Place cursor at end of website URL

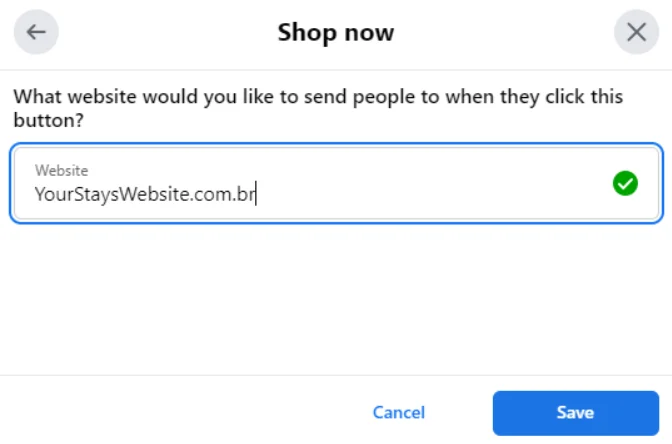[x=256, y=194]
